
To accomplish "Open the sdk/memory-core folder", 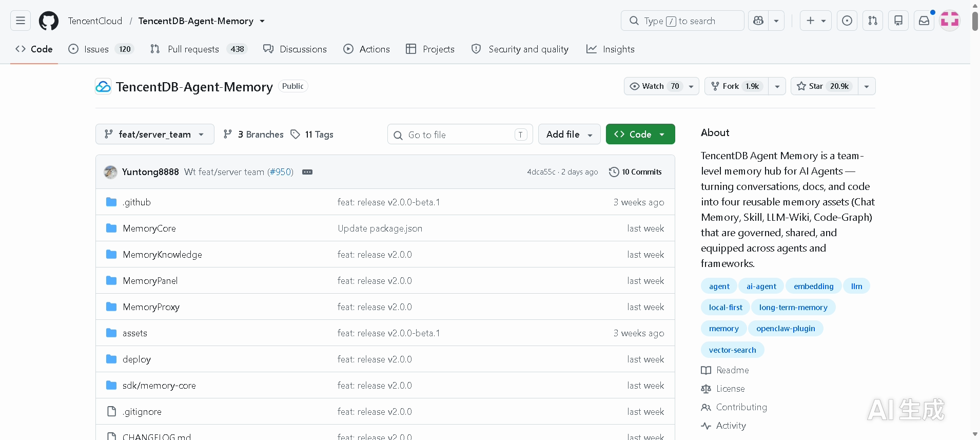I will tap(159, 386).
